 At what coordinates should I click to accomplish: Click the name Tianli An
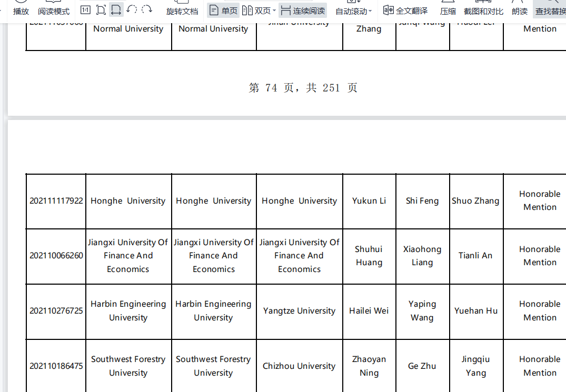click(x=475, y=256)
